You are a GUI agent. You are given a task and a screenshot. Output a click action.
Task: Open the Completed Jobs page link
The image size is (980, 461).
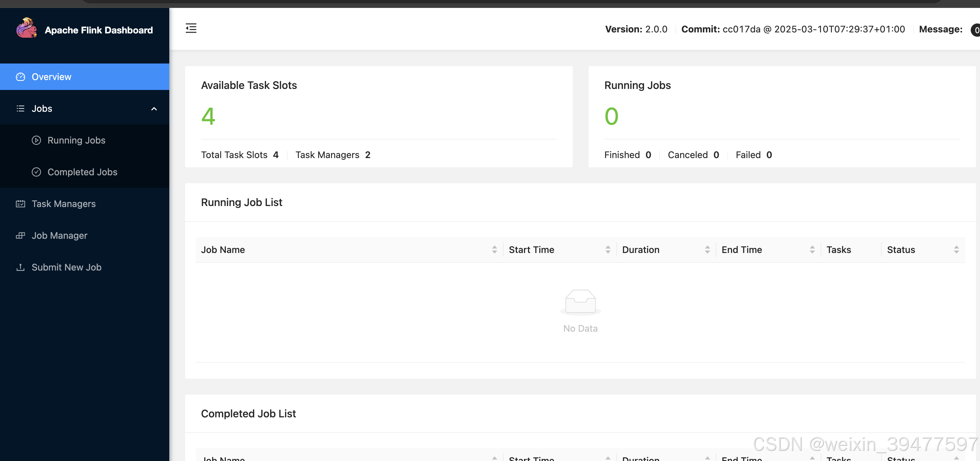coord(82,172)
